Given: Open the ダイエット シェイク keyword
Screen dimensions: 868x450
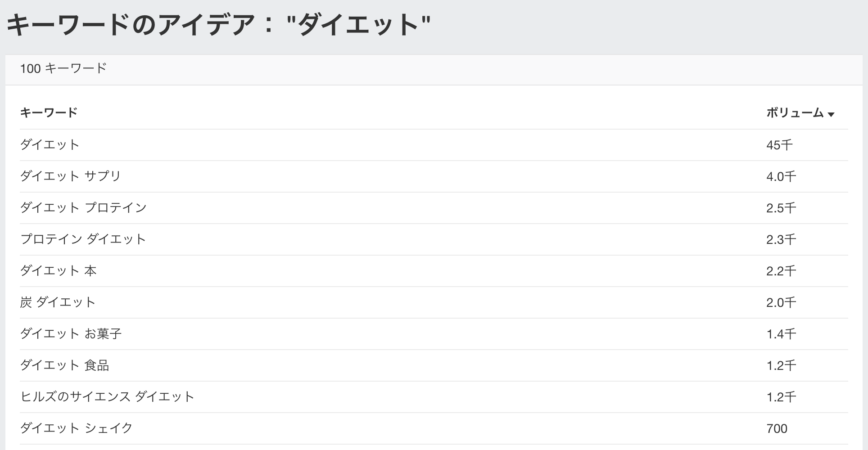Looking at the screenshot, I should 77,428.
